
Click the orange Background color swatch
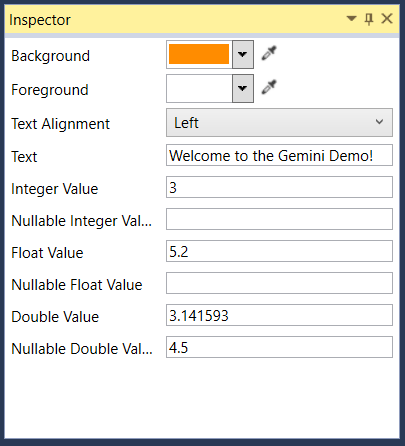(199, 54)
